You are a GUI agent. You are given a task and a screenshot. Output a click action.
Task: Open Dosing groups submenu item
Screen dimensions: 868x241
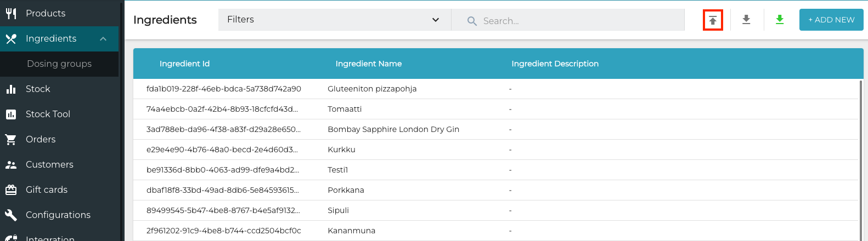tap(59, 64)
